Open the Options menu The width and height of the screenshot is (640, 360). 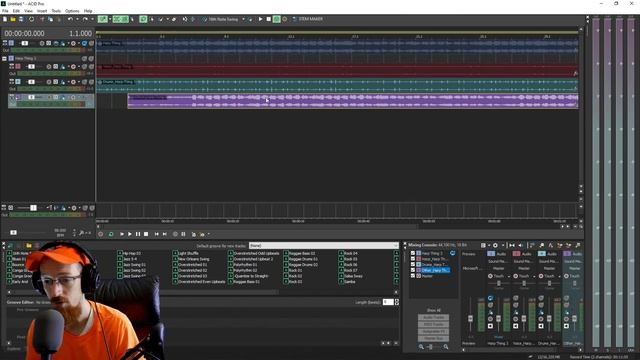[72, 11]
